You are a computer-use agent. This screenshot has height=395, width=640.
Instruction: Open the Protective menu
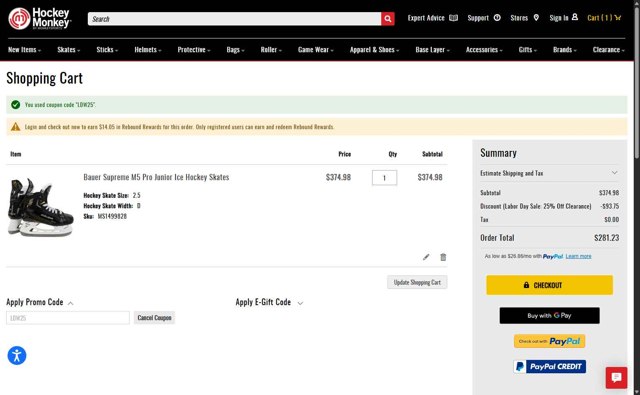pyautogui.click(x=194, y=50)
